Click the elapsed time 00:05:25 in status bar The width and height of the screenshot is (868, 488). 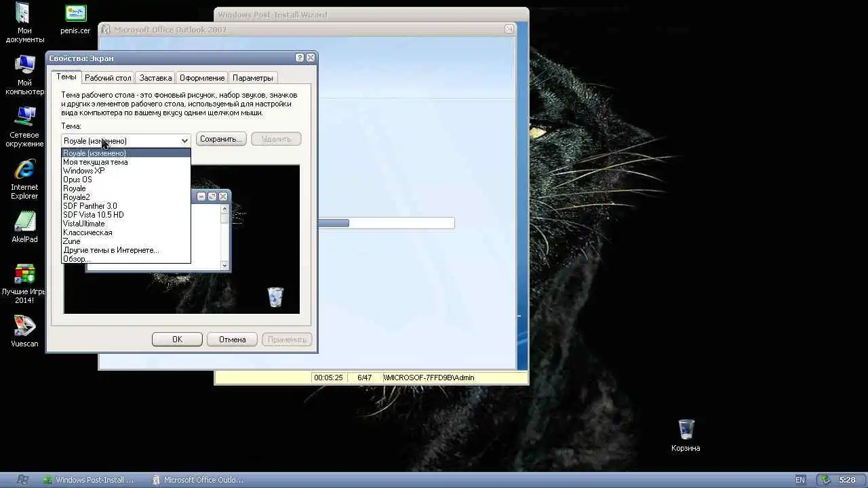[328, 378]
